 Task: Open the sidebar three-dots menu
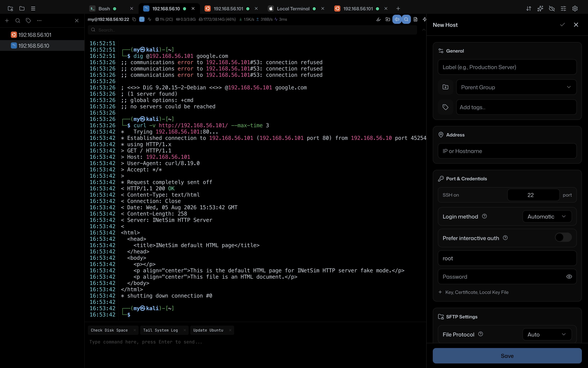pos(39,21)
